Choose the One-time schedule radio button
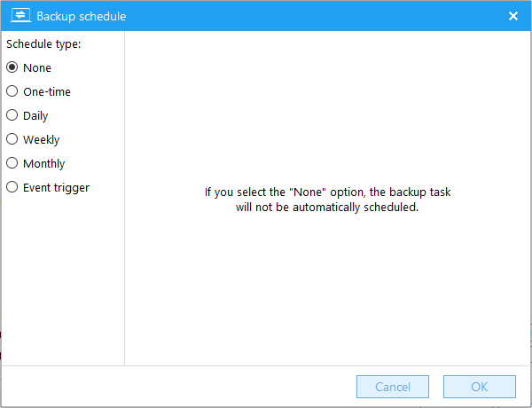This screenshot has height=408, width=532. 12,91
